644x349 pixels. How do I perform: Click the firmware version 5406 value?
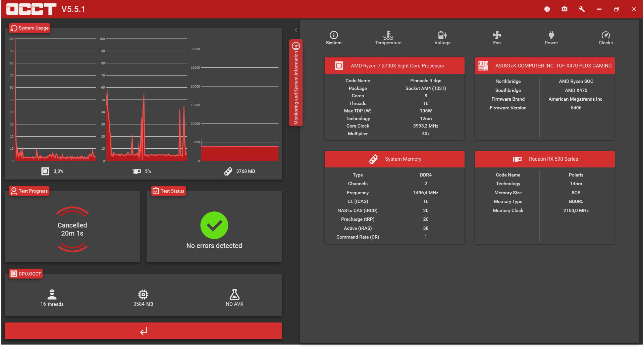576,108
